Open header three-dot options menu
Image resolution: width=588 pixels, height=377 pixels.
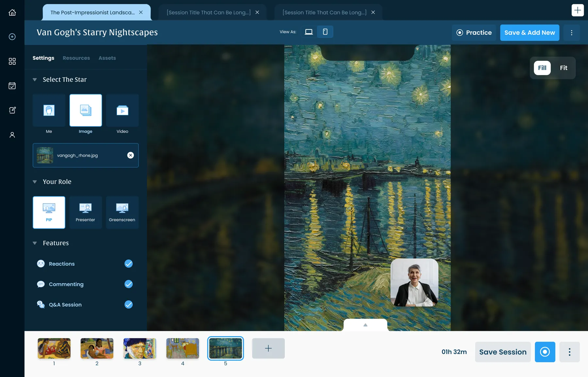pos(571,33)
